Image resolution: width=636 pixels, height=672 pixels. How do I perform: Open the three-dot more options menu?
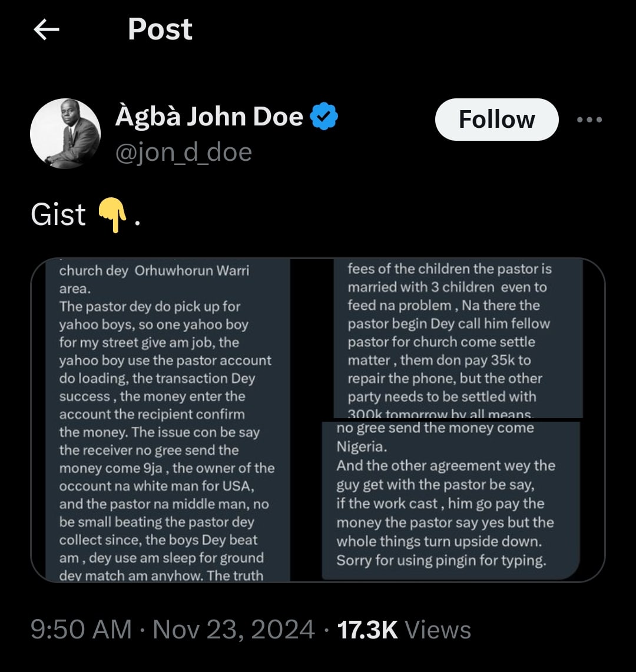tap(589, 120)
